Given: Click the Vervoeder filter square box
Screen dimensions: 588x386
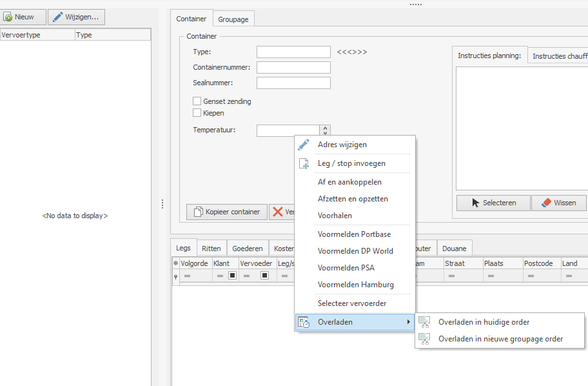Looking at the screenshot, I should 265,276.
